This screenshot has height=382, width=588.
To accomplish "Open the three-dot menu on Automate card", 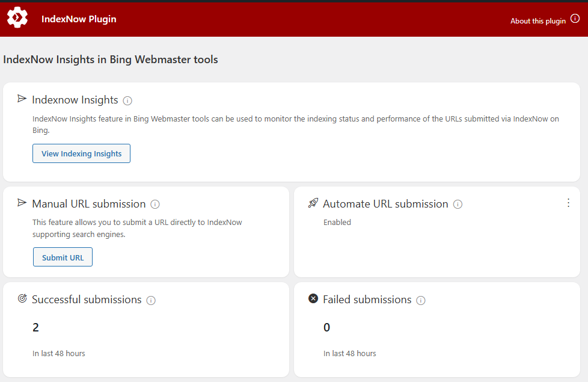I will click(569, 203).
